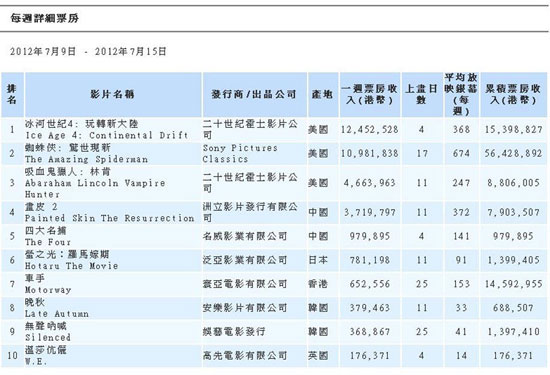Click cumulative gross 14,592,955
The height and width of the screenshot is (375, 550).
pos(514,284)
